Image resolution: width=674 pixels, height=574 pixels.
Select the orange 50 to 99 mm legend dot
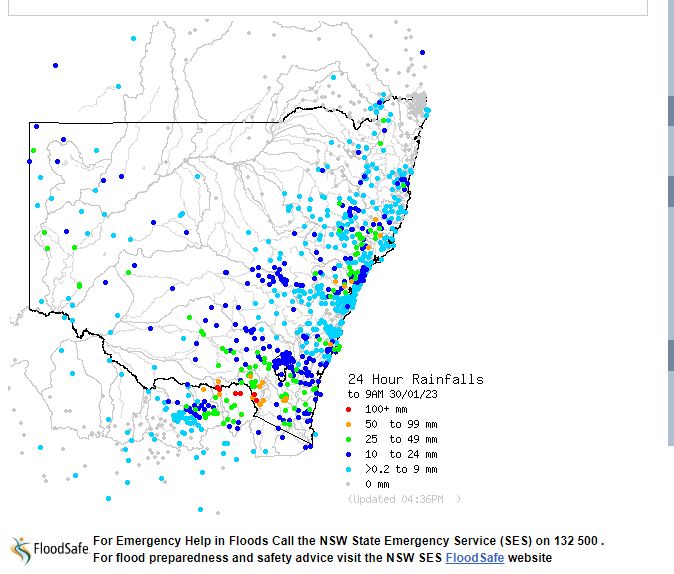click(x=350, y=424)
